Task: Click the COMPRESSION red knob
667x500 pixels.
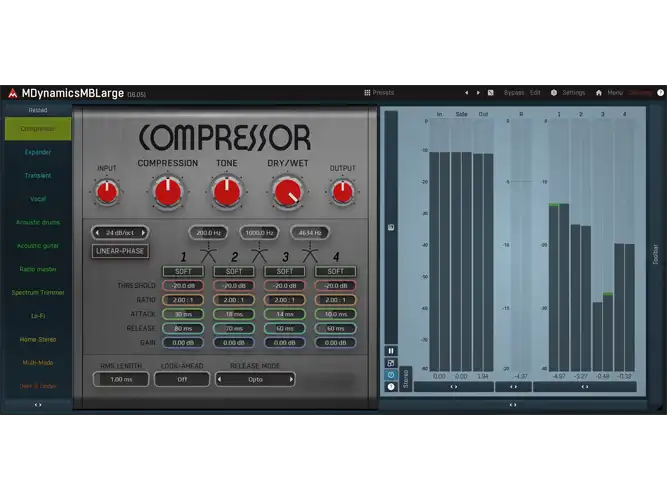Action: click(x=168, y=192)
